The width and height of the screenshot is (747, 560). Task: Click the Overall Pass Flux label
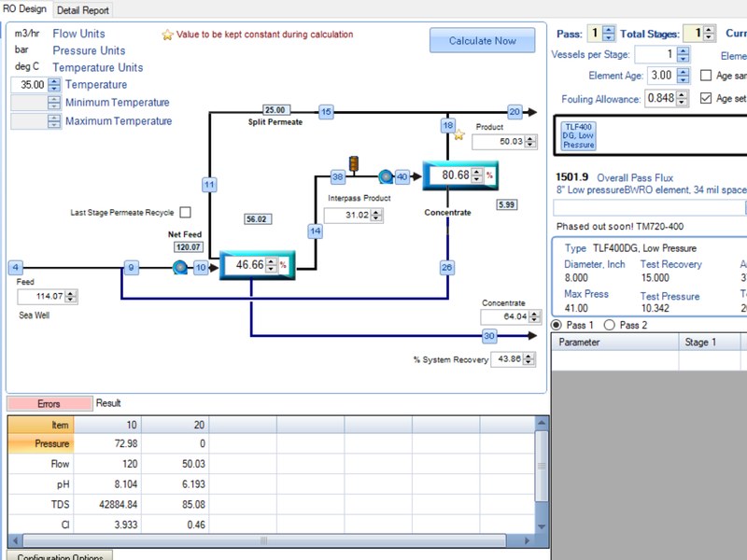[x=635, y=178]
